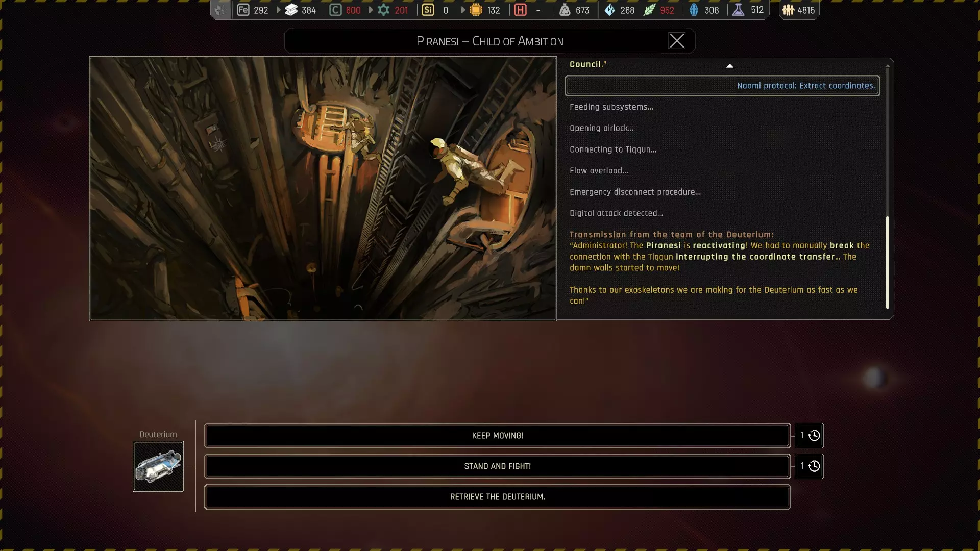This screenshot has width=980, height=551.
Task: Click the globe icon at top left
Action: 220,10
